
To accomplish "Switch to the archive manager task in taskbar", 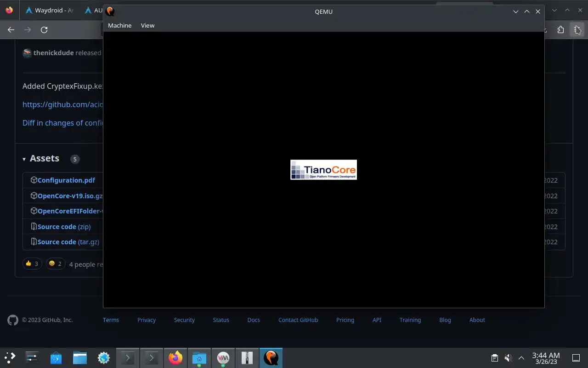I will [247, 358].
